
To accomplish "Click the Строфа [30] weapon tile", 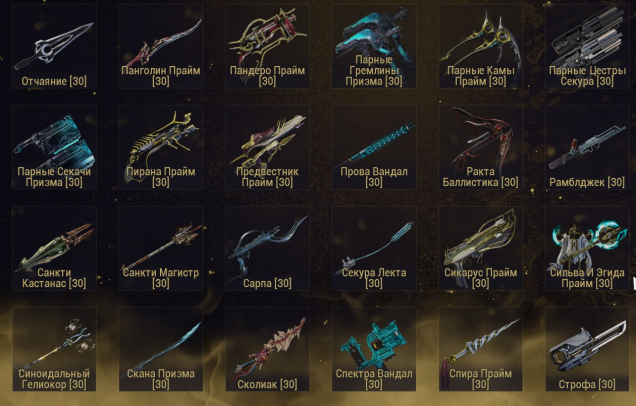I will tap(587, 349).
